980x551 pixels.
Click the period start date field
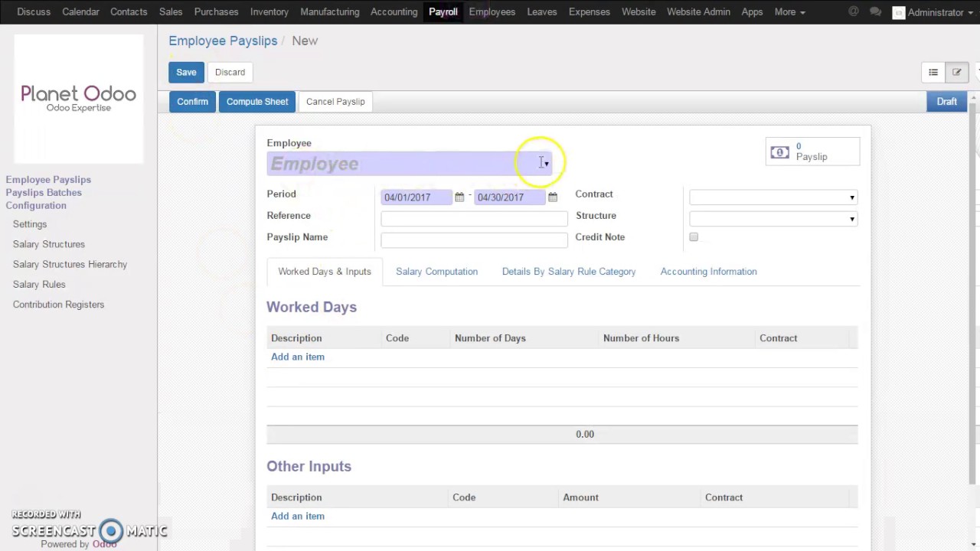tap(416, 197)
